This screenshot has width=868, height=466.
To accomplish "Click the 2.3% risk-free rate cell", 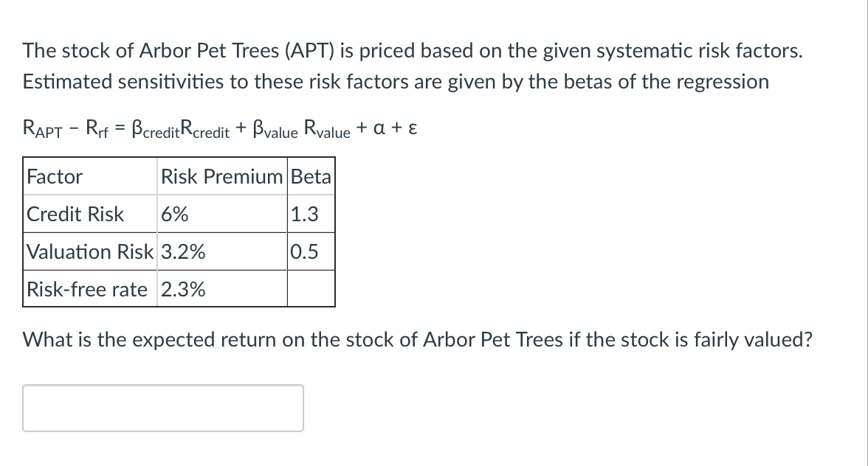I will tap(222, 288).
